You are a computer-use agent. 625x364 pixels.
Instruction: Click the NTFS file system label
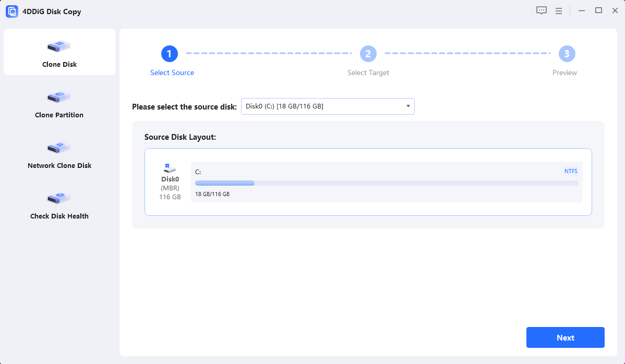click(571, 171)
